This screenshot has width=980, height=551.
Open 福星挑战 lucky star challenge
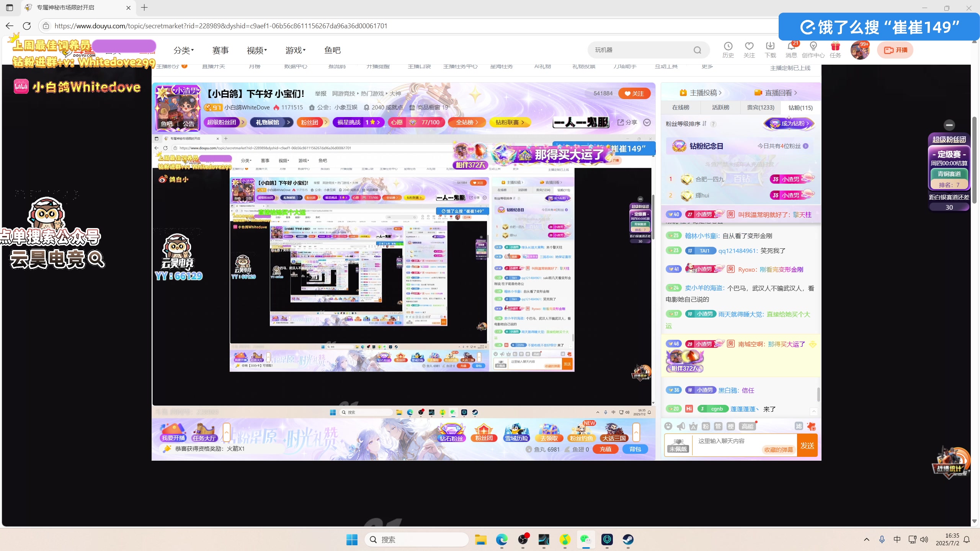[x=358, y=122]
